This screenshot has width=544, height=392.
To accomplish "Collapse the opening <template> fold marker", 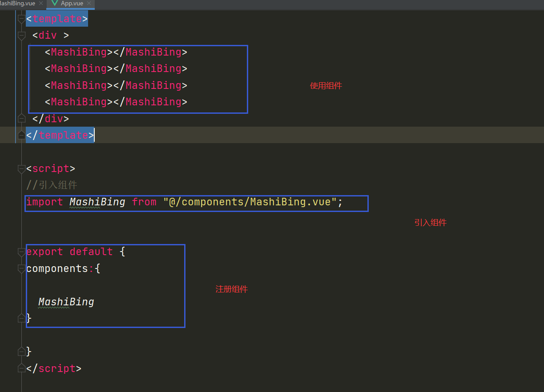I will 21,19.
